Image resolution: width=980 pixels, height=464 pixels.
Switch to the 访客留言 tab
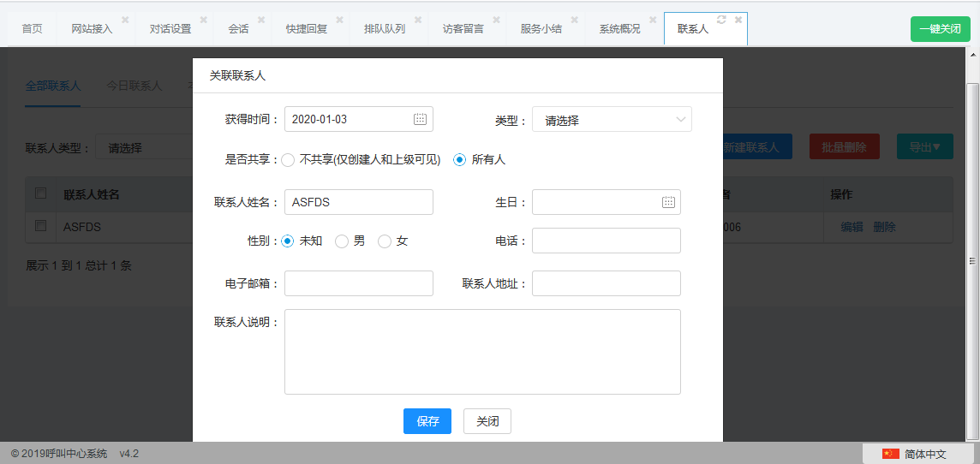(x=463, y=29)
